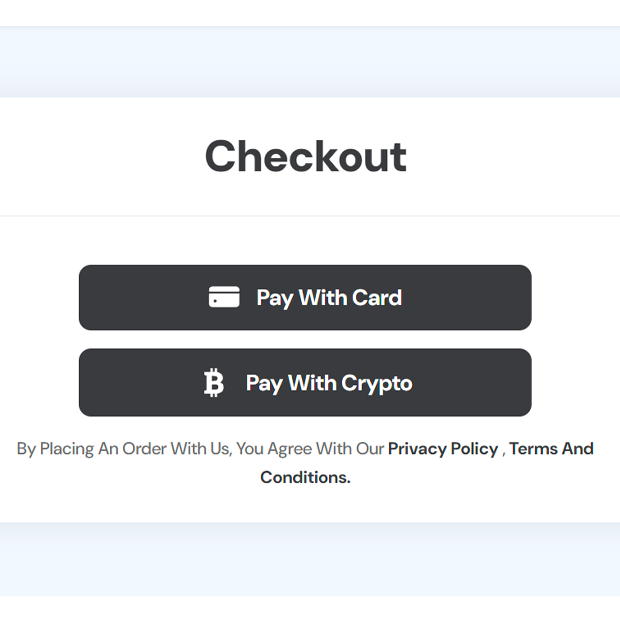Select card payment via the card icon
This screenshot has height=620, width=620.
(x=224, y=297)
